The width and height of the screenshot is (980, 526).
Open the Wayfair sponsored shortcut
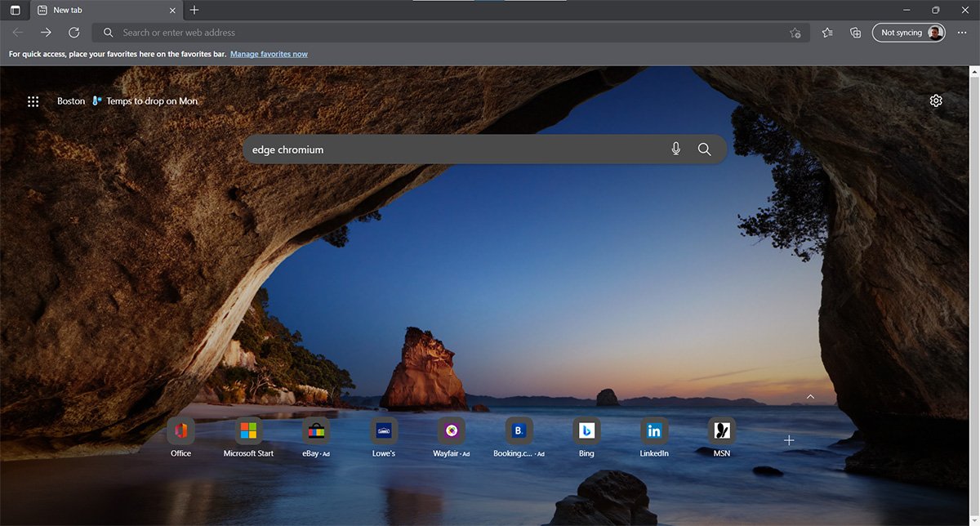(x=452, y=430)
